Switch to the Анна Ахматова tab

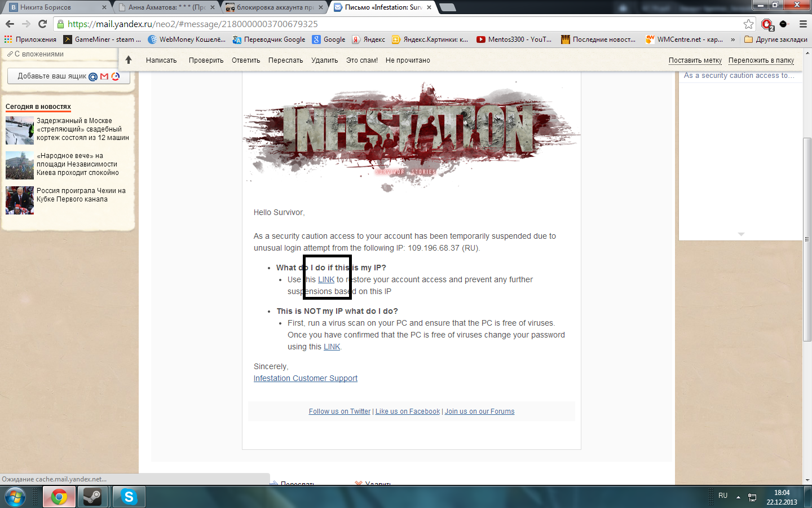point(165,7)
